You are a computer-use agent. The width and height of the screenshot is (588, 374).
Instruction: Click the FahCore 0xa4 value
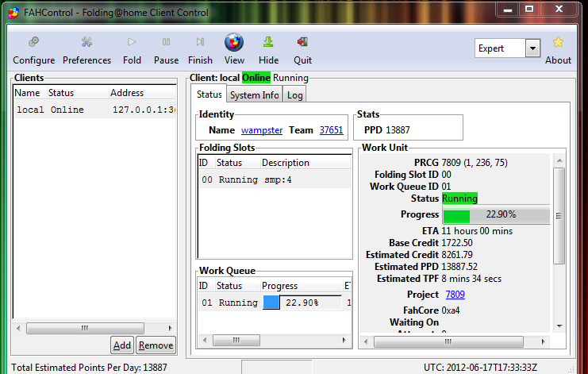pos(451,310)
